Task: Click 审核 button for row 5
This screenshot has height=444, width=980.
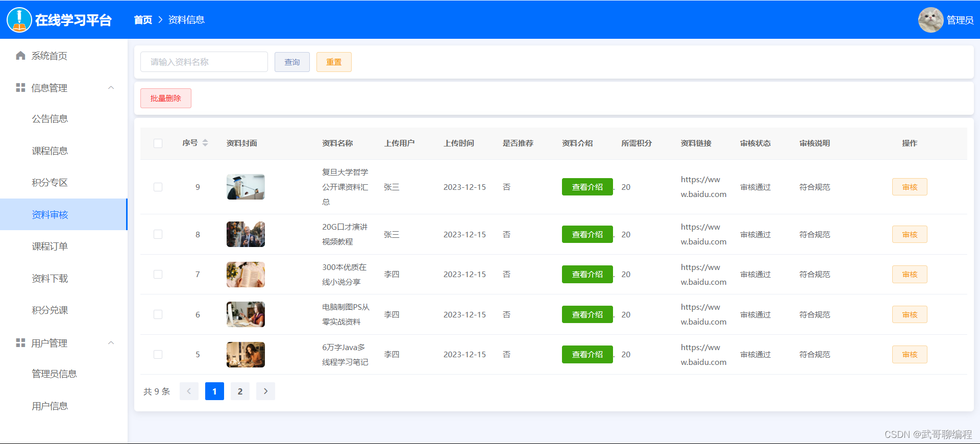Action: point(910,354)
